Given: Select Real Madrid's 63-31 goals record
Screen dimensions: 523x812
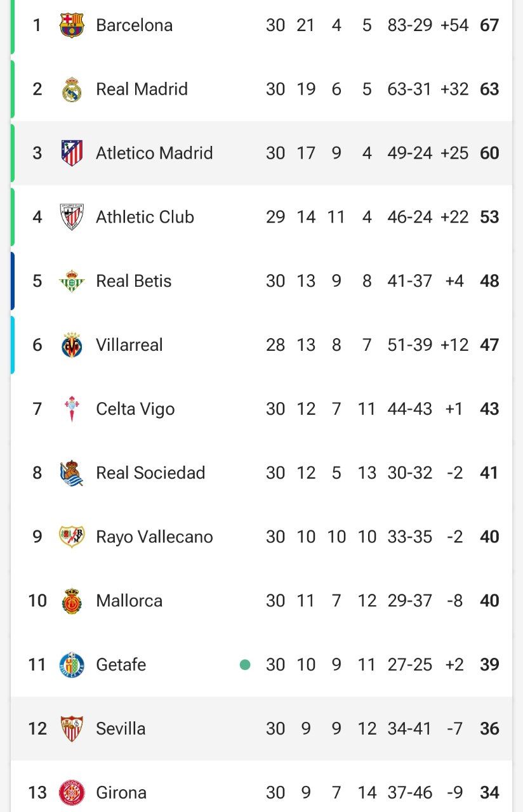Looking at the screenshot, I should pyautogui.click(x=409, y=89).
